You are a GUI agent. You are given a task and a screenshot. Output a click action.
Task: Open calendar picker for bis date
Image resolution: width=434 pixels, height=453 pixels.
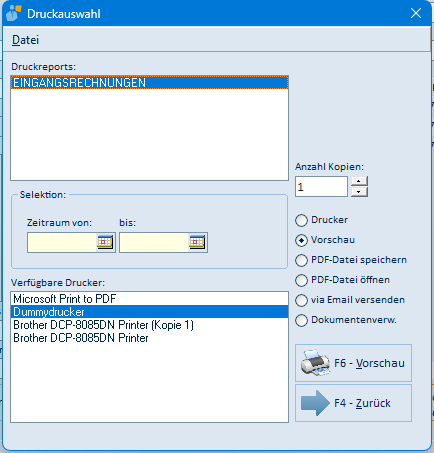[197, 242]
